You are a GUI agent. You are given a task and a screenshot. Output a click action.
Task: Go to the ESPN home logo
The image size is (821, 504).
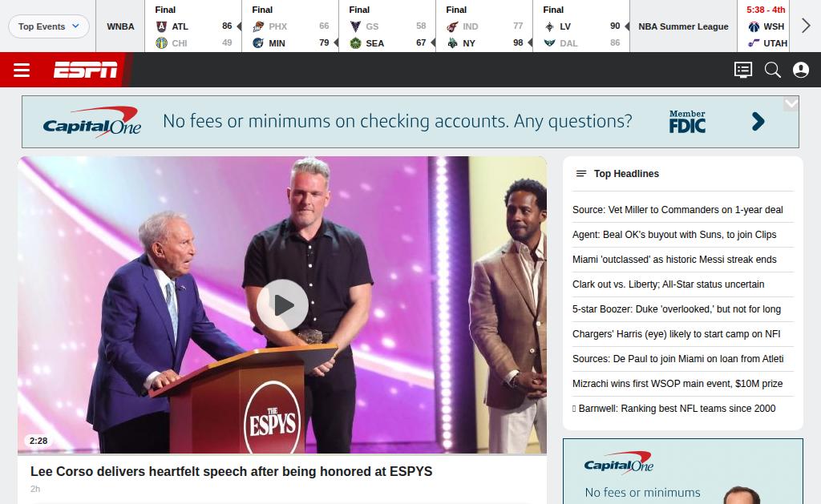click(x=85, y=70)
